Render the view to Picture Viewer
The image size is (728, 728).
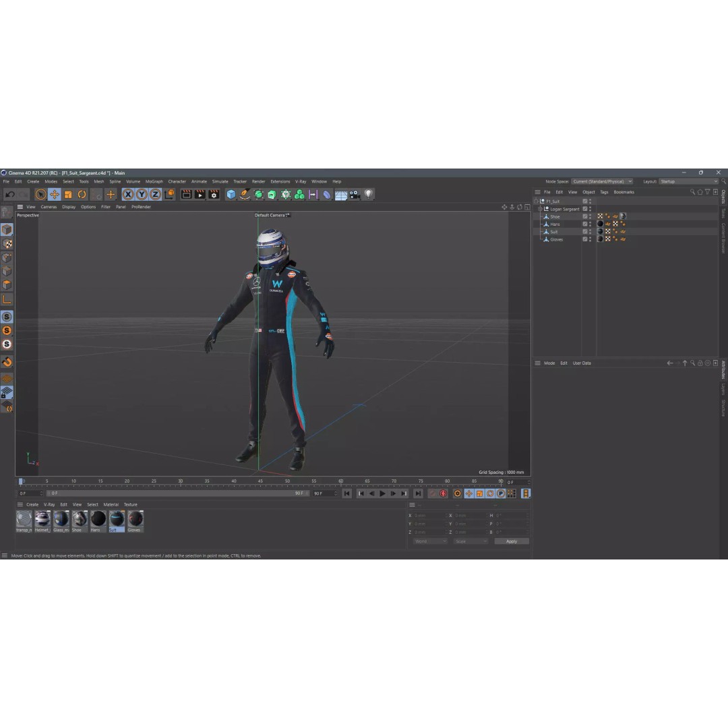[200, 195]
